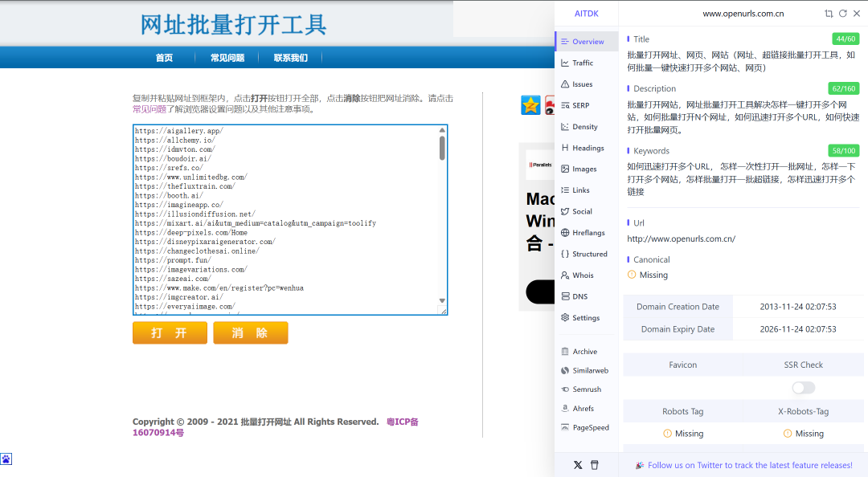Click the Domain Expiry Date value 2026-11-24

coord(798,329)
